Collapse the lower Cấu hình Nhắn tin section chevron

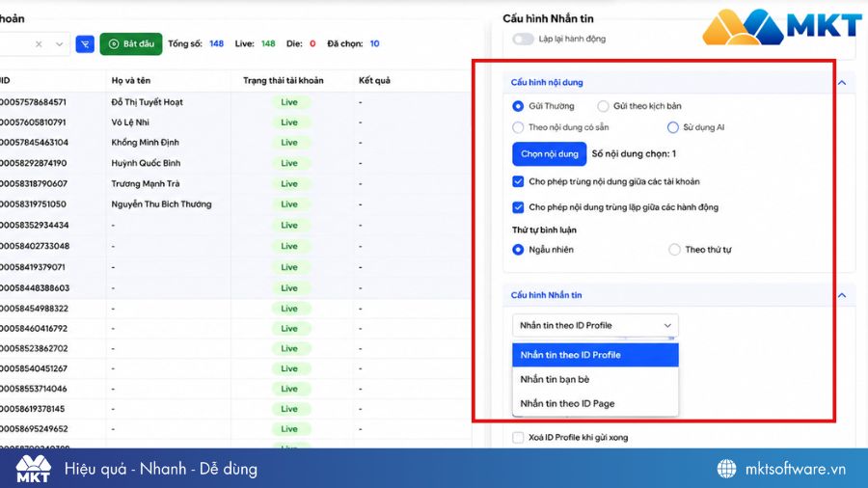tap(842, 295)
